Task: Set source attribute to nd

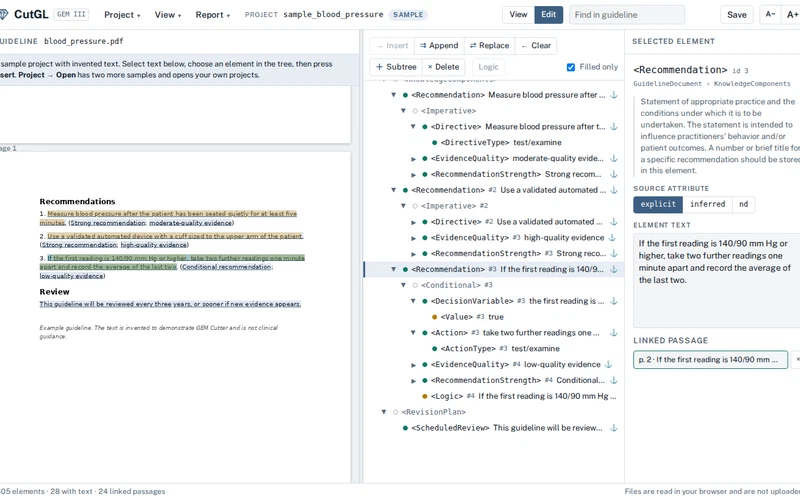Action: point(743,204)
